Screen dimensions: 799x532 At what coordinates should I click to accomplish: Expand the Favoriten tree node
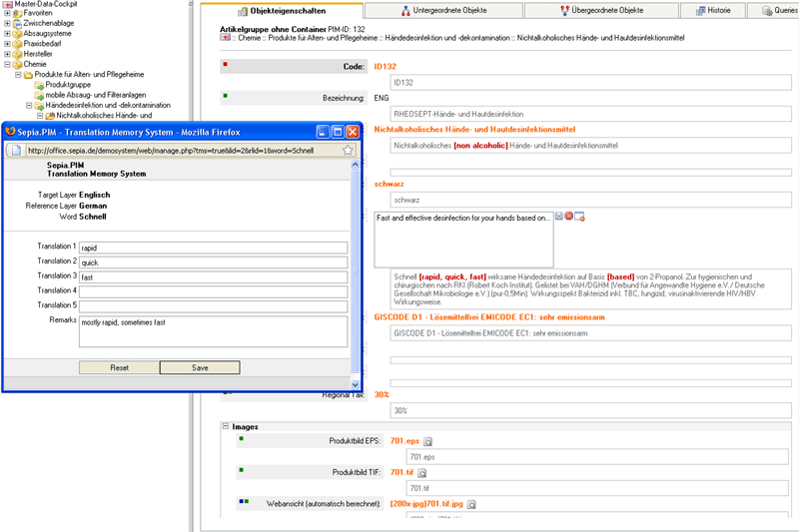pyautogui.click(x=8, y=13)
